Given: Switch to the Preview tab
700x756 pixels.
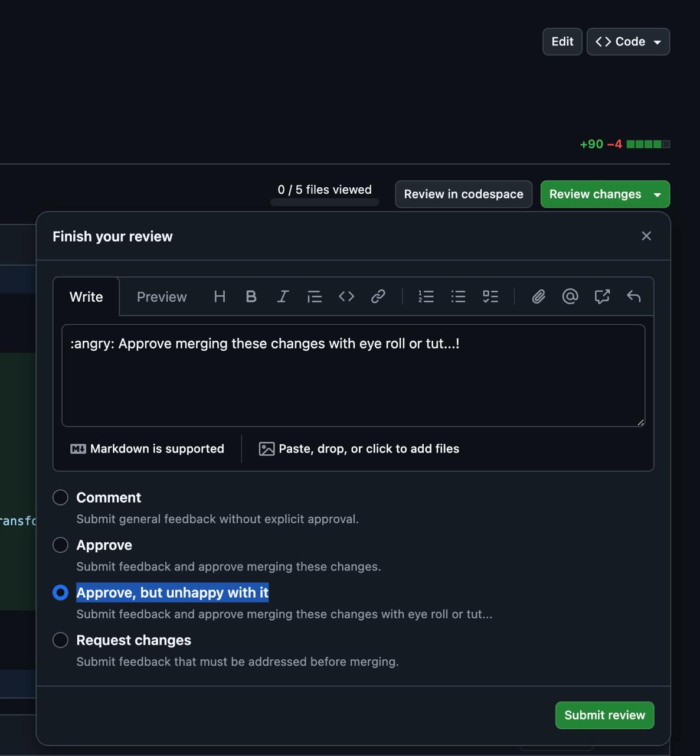Looking at the screenshot, I should [162, 297].
